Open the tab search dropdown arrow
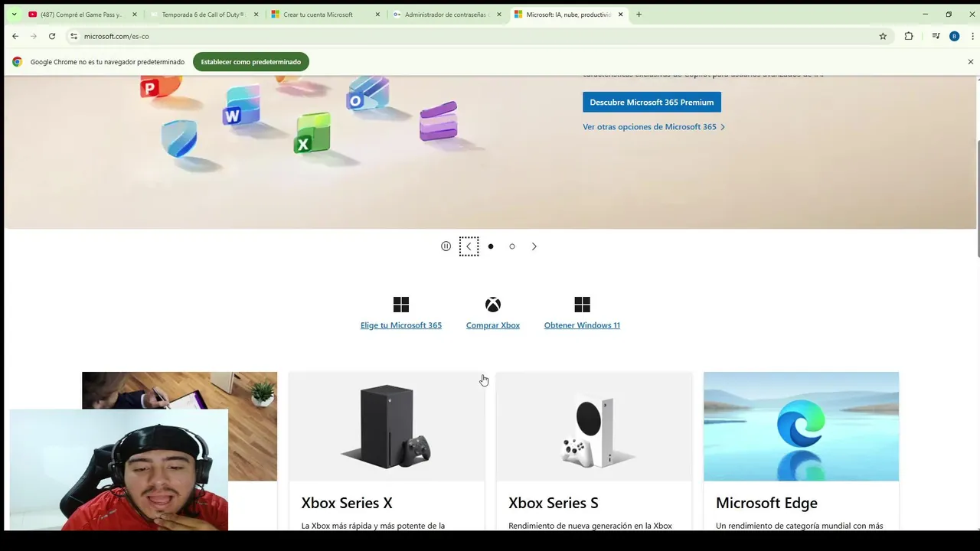Image resolution: width=980 pixels, height=551 pixels. [x=14, y=15]
